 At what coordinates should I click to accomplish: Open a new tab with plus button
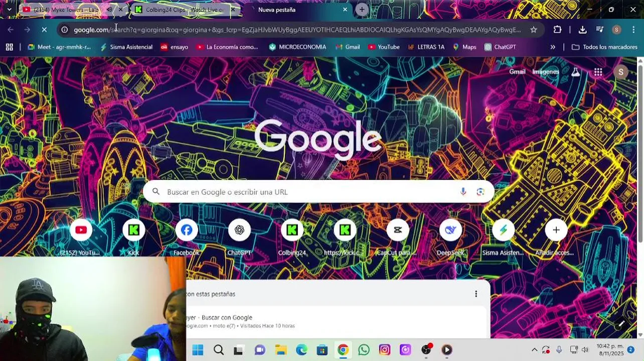362,10
